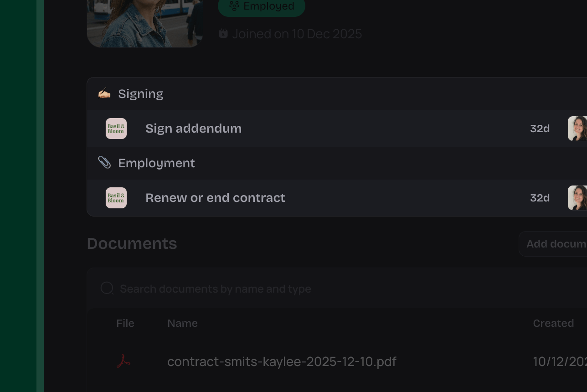The image size is (587, 392).
Task: Click the 32d due label on Renew contract row
Action: click(x=540, y=198)
